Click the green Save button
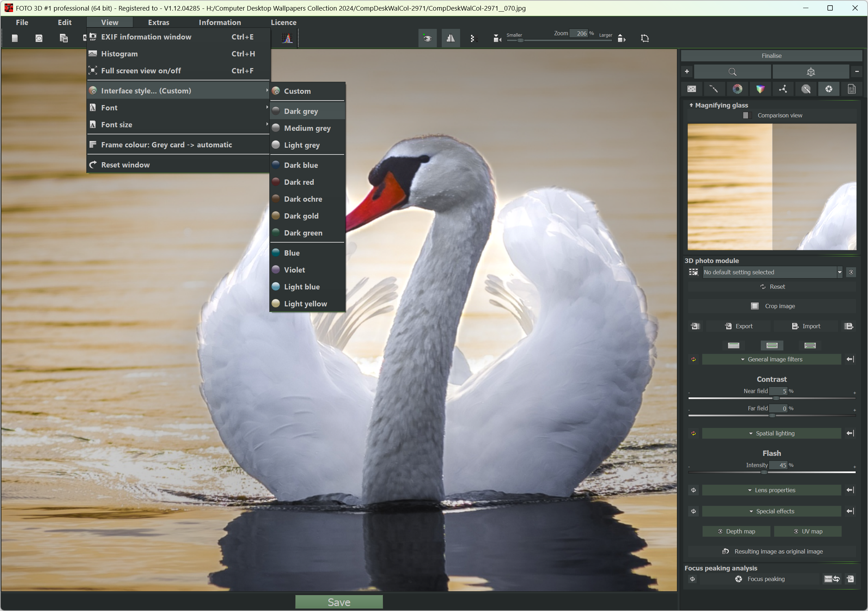Image resolution: width=868 pixels, height=611 pixels. point(339,602)
